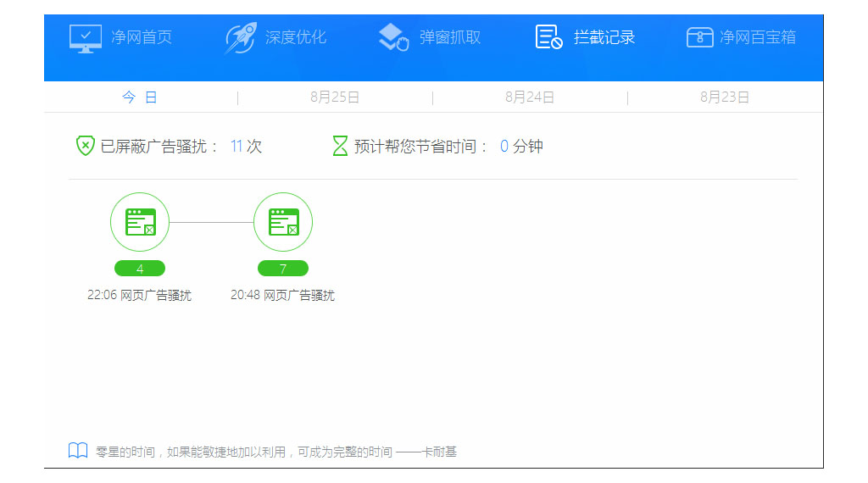View records for 8月23日

click(x=725, y=97)
